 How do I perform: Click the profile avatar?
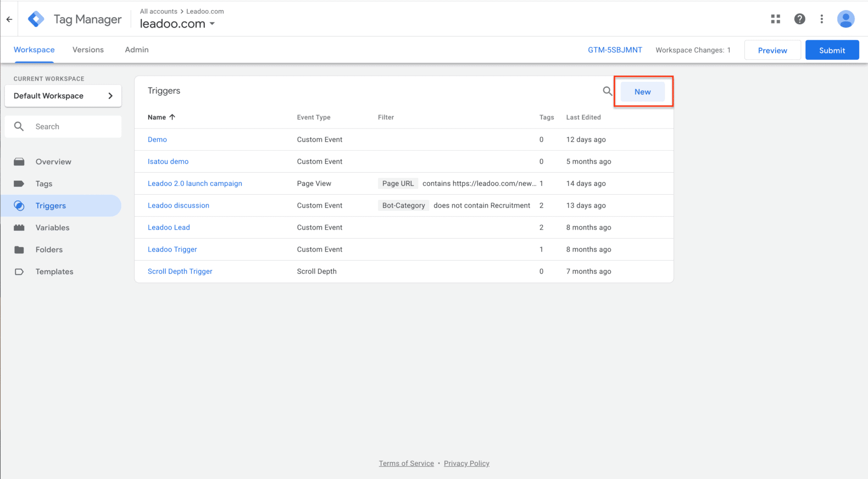point(846,19)
